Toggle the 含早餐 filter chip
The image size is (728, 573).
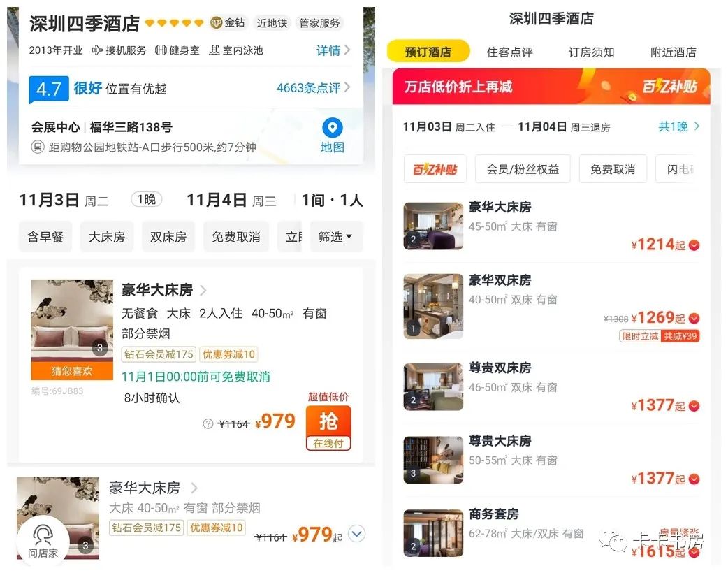tap(45, 237)
